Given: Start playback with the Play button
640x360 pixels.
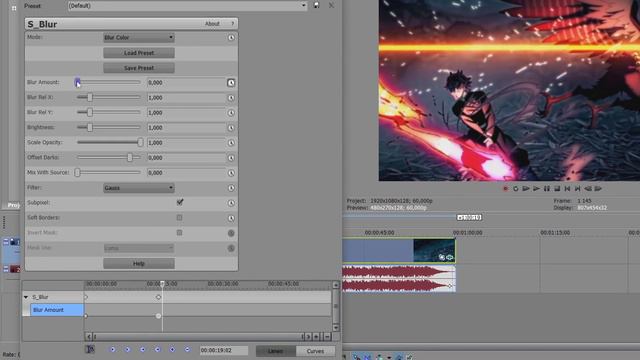Looking at the screenshot, I should pyautogui.click(x=536, y=189).
